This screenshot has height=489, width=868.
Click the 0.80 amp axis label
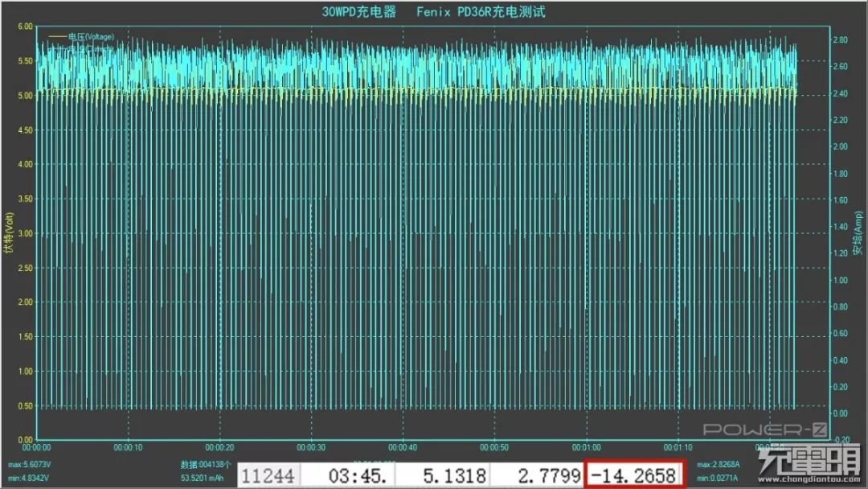(841, 306)
